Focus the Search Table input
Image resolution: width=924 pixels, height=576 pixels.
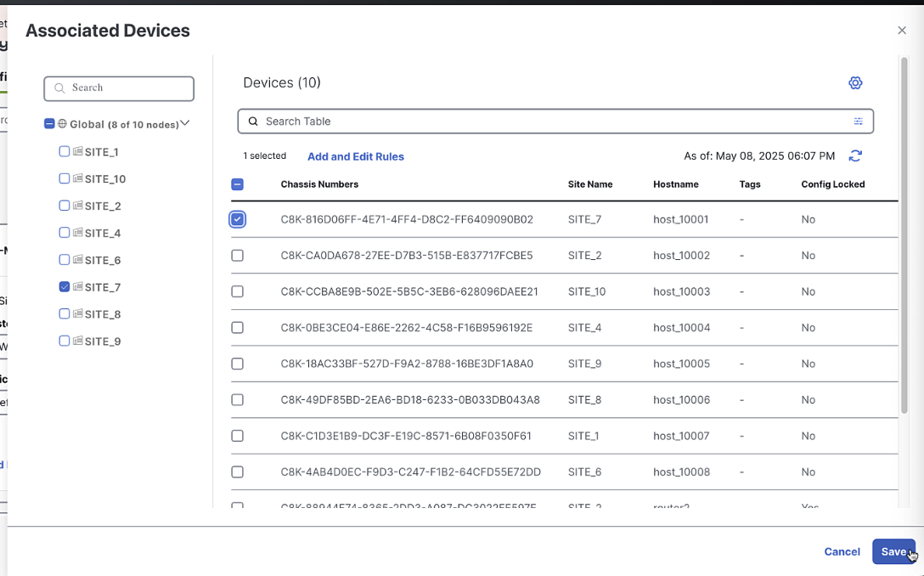click(555, 121)
